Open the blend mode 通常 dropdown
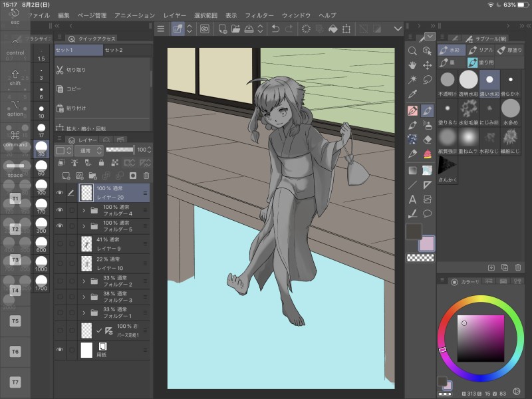Image resolution: width=532 pixels, height=399 pixels. 88,150
